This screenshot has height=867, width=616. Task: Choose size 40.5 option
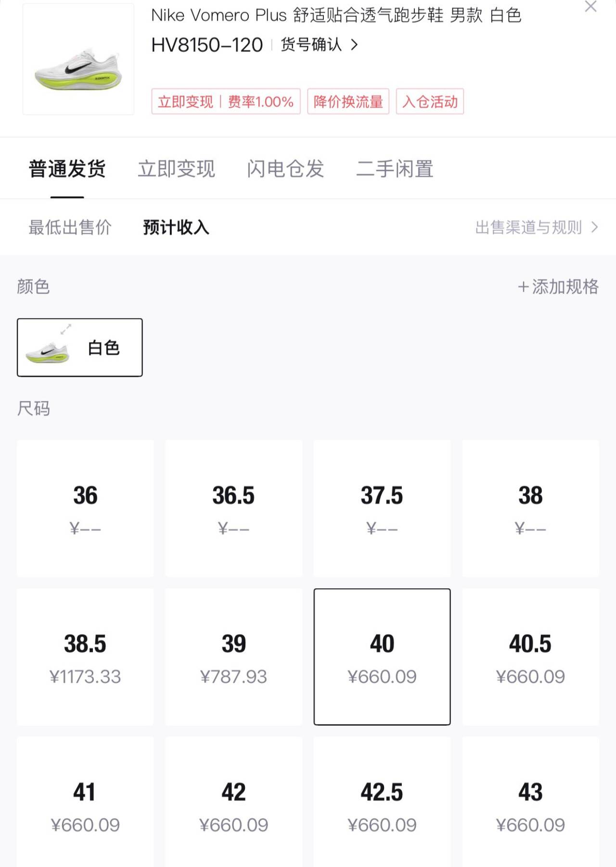530,657
